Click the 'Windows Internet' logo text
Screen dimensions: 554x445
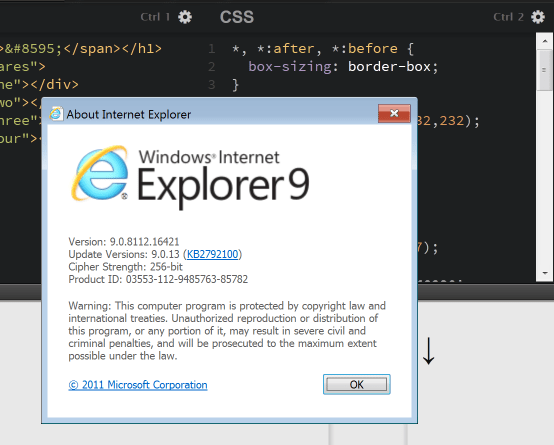[x=209, y=157]
